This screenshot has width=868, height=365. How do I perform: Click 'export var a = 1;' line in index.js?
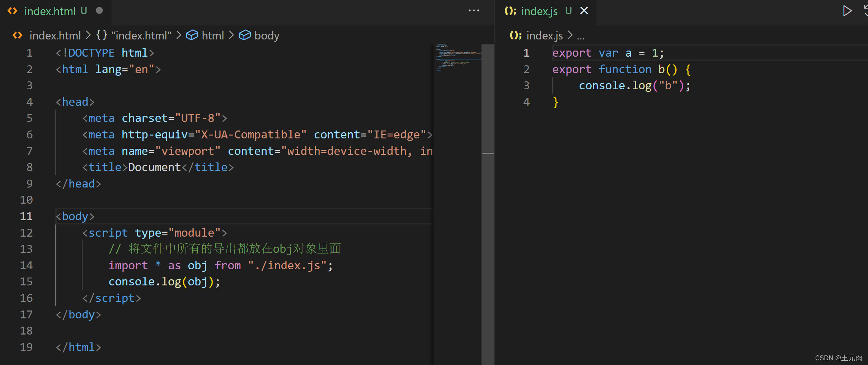pos(608,53)
